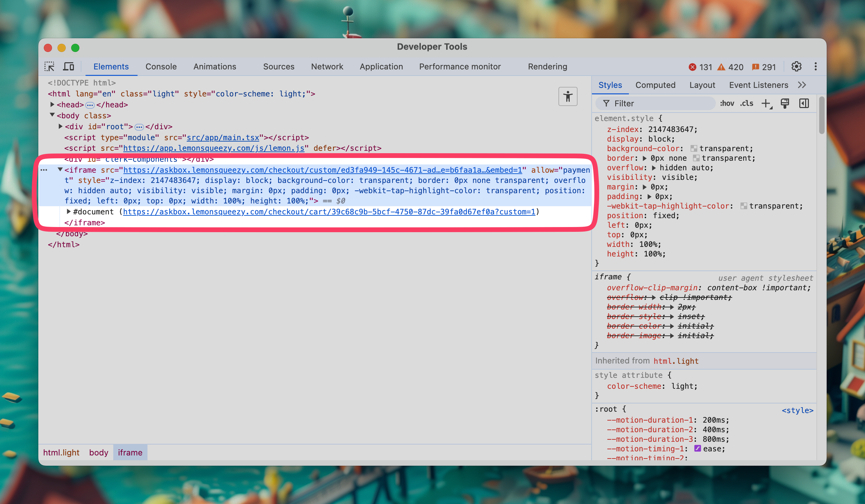This screenshot has height=504, width=865.
Task: Open the three-dot customize menu
Action: [x=816, y=67]
